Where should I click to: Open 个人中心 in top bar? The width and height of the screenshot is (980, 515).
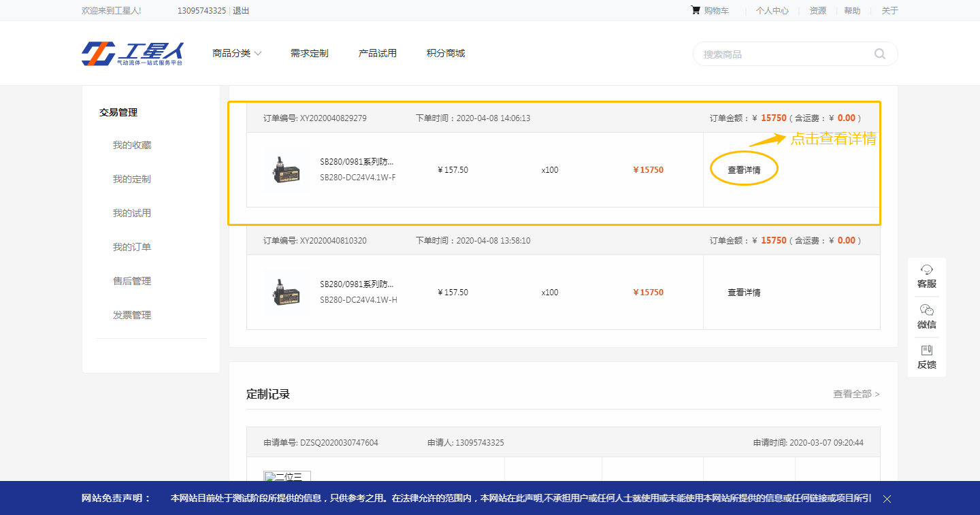[x=772, y=10]
